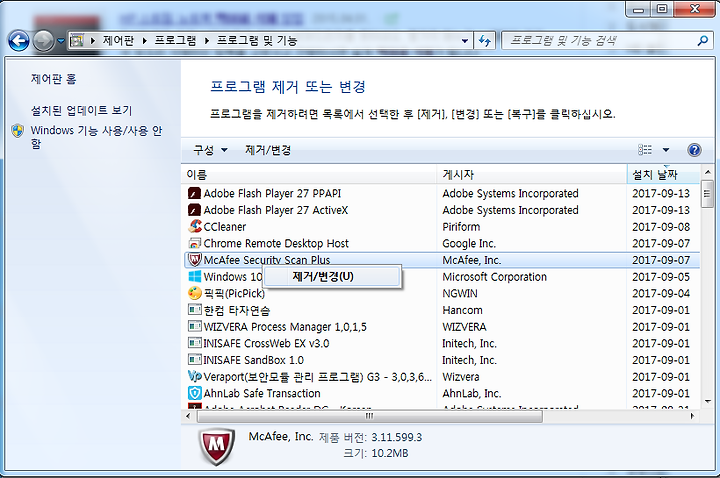The width and height of the screenshot is (720, 478).
Task: Select the Adobe Flash Player 27 PPAPI name
Action: (272, 193)
